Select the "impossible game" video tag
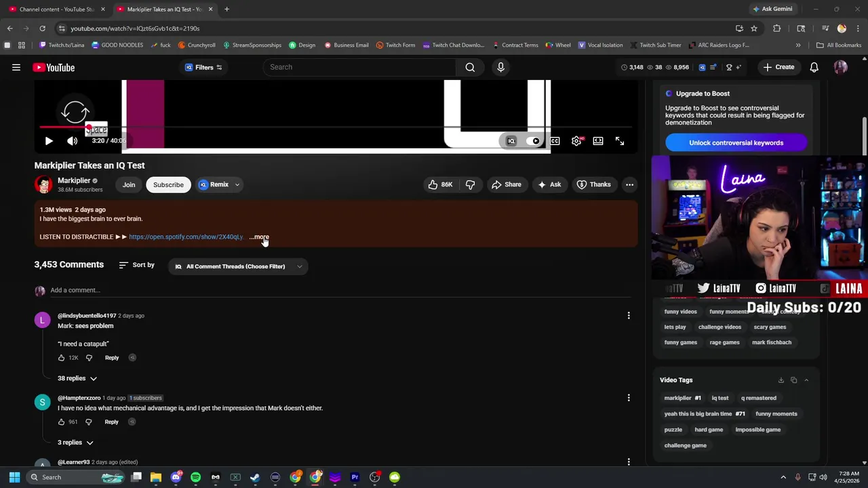This screenshot has width=868, height=488. pos(758,430)
